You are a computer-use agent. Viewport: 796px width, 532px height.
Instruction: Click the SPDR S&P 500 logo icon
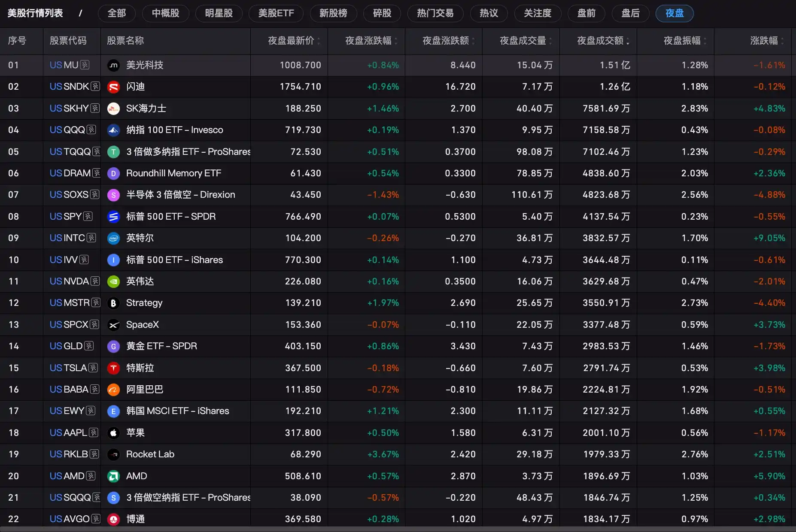(113, 217)
